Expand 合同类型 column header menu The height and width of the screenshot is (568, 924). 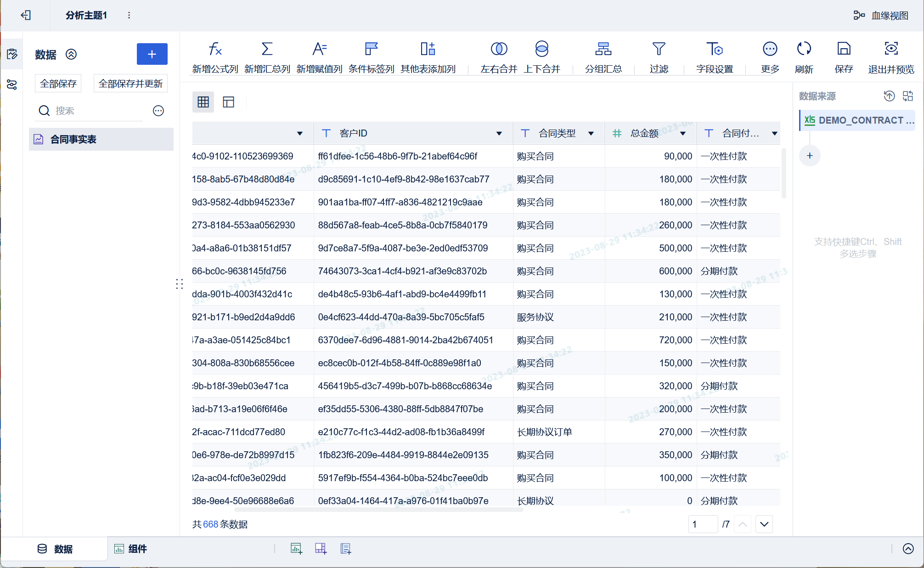(591, 134)
